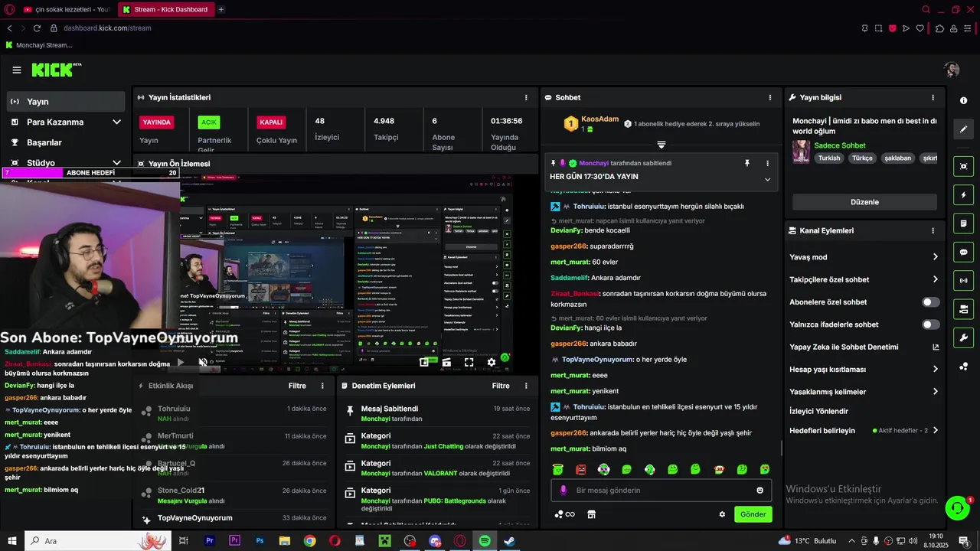Open Spotify from the taskbar

[x=485, y=541]
